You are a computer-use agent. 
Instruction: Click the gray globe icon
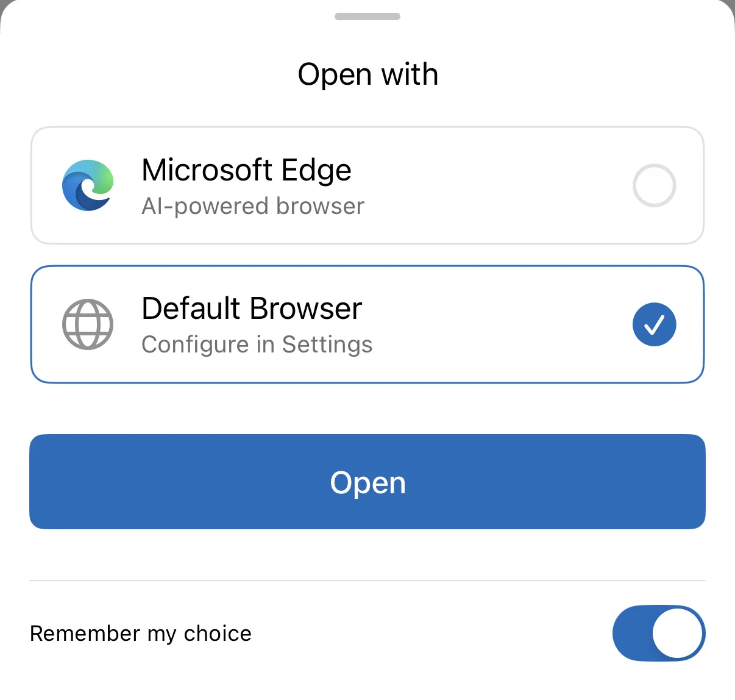(x=88, y=324)
